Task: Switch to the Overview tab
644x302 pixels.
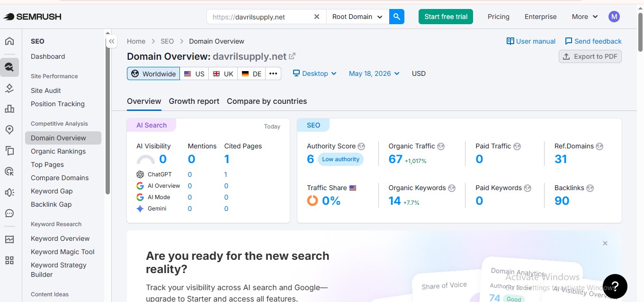Action: click(144, 101)
